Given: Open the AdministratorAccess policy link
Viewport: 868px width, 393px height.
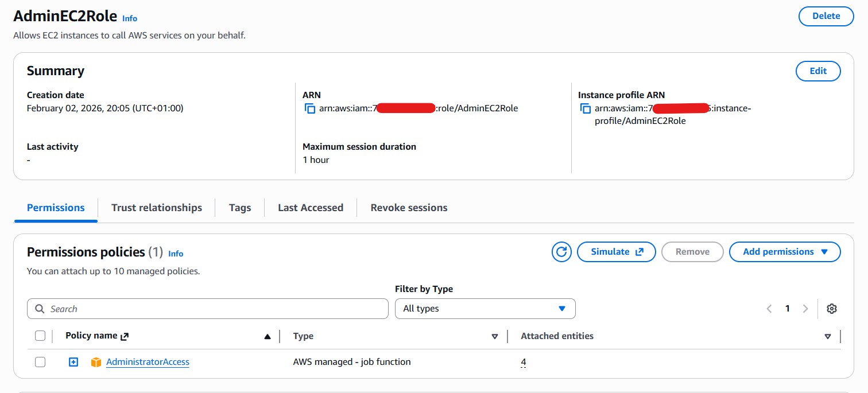Looking at the screenshot, I should [x=147, y=362].
